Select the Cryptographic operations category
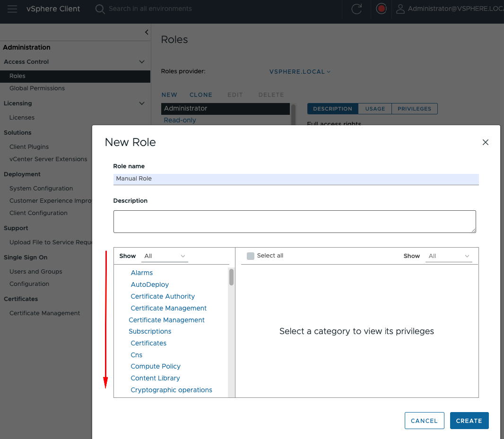504x439 pixels. pos(171,389)
